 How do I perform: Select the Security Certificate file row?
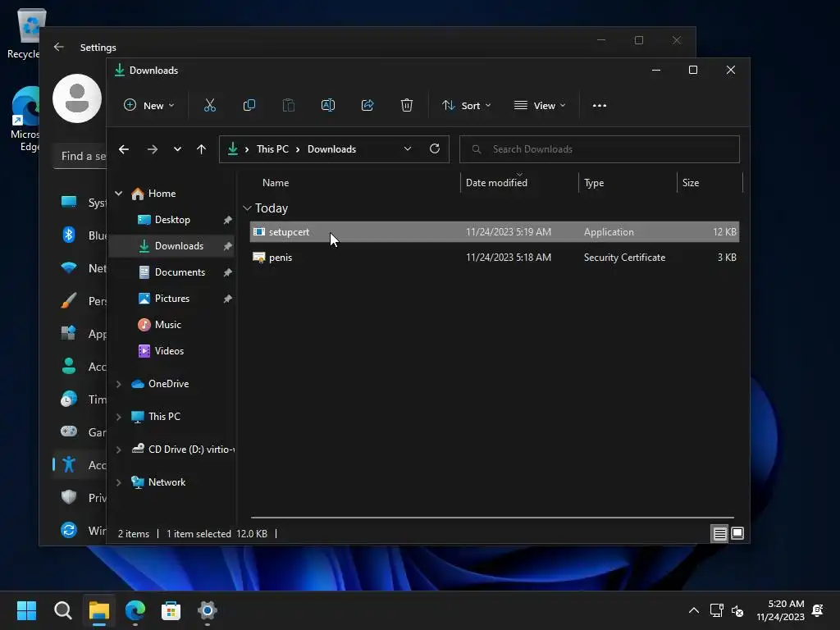[495, 258]
